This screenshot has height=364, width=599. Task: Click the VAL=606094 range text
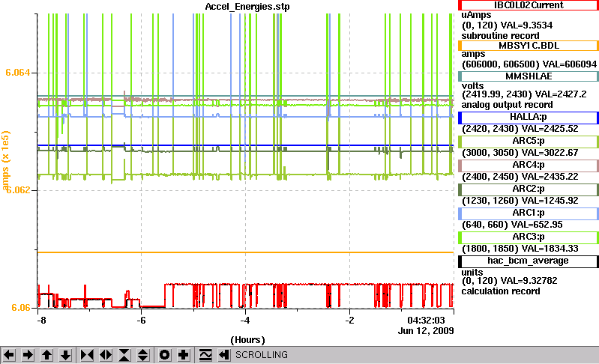click(570, 64)
